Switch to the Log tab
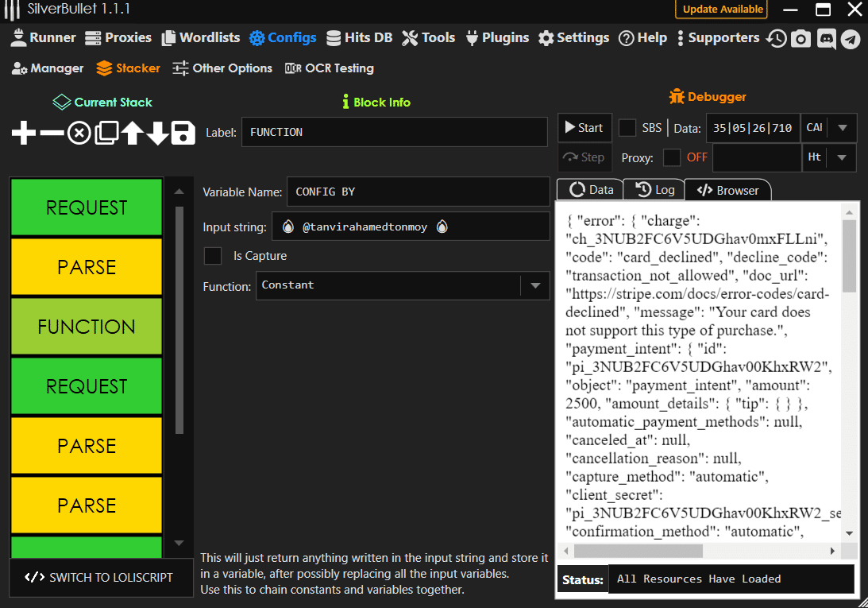Image resolution: width=868 pixels, height=608 pixels. coord(655,190)
